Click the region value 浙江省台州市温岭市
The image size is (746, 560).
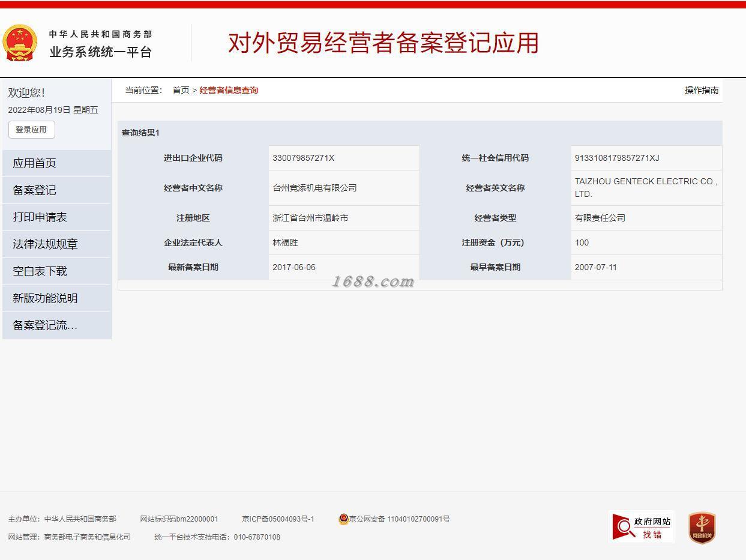310,218
